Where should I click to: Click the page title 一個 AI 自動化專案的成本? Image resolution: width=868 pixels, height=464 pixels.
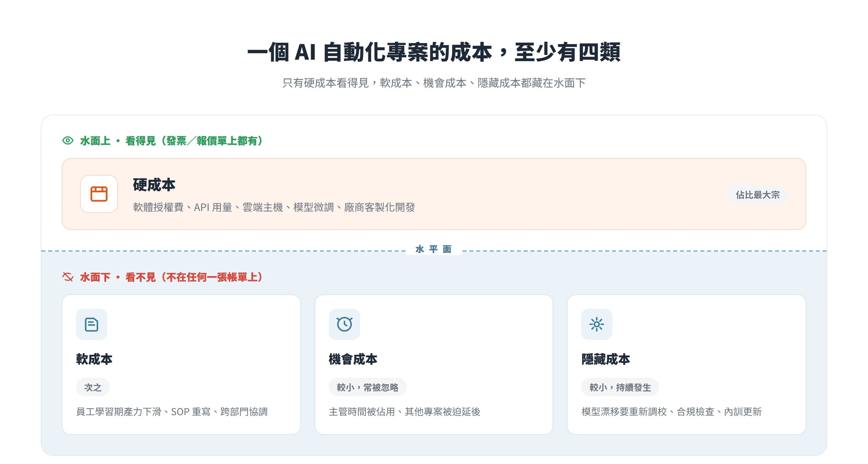pos(434,52)
